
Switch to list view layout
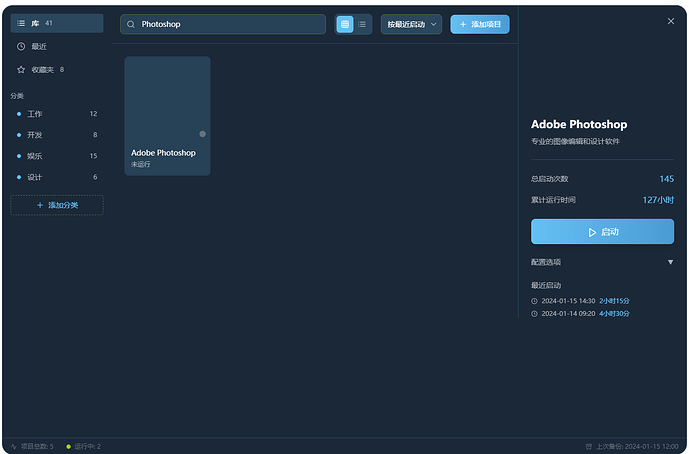[x=362, y=24]
